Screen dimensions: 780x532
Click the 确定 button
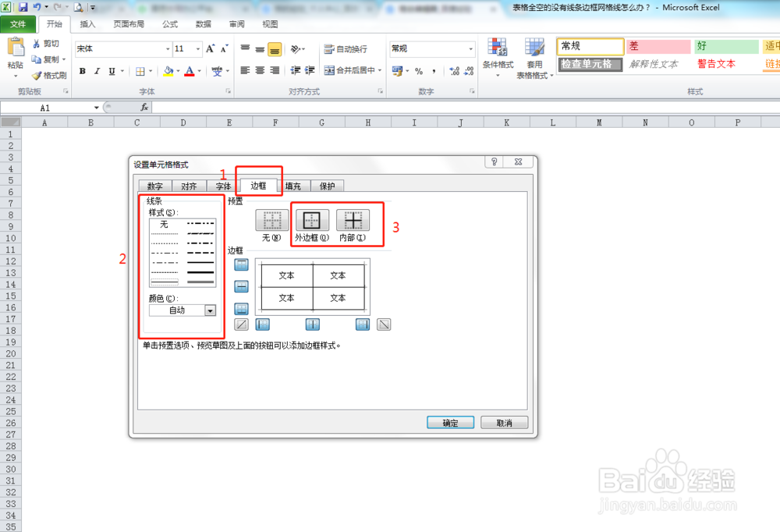(450, 422)
